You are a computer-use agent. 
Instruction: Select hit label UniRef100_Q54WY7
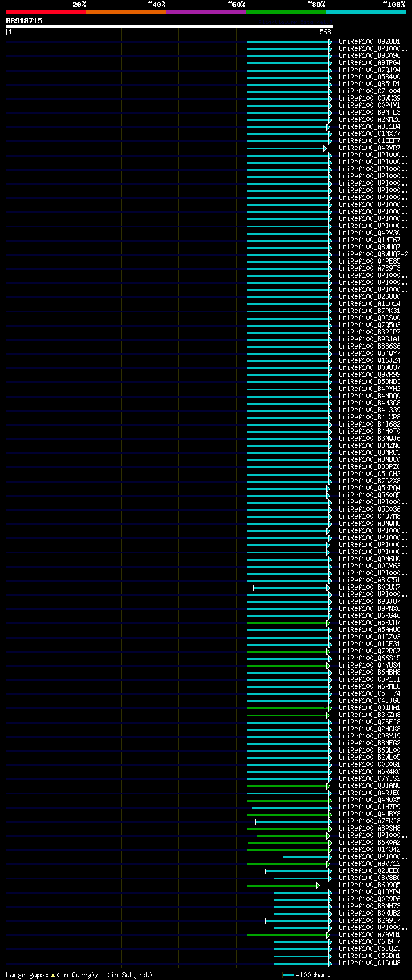point(371,354)
